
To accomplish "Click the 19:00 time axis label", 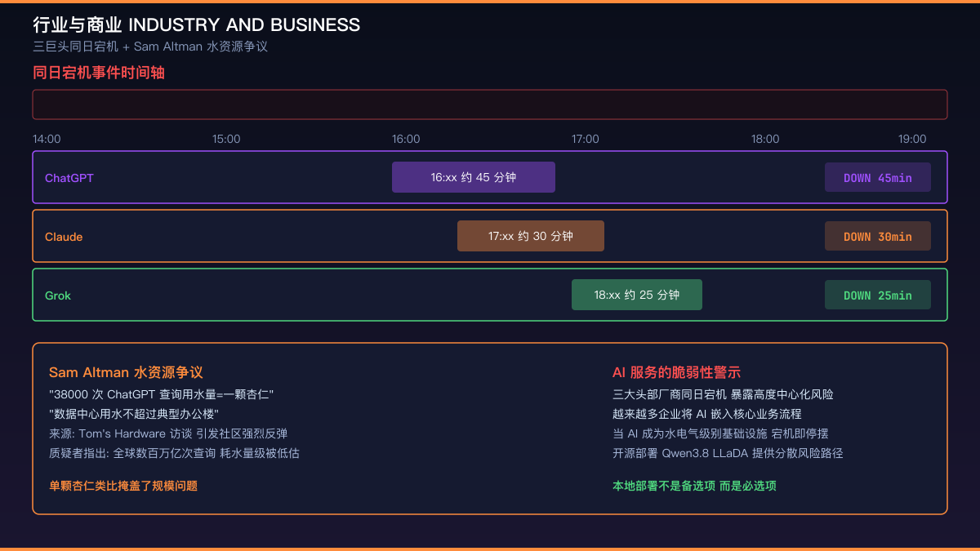I will [912, 139].
